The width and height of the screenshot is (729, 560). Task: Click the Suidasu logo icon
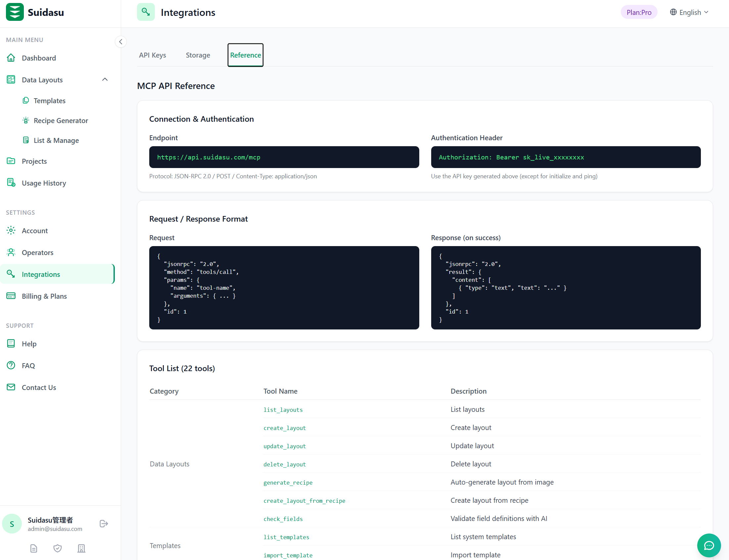15,12
